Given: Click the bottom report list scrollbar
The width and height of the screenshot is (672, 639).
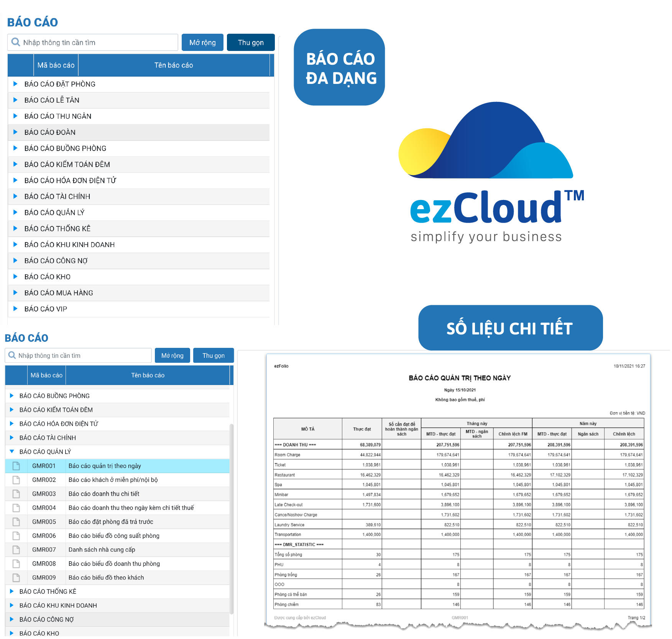Looking at the screenshot, I should click(x=231, y=518).
